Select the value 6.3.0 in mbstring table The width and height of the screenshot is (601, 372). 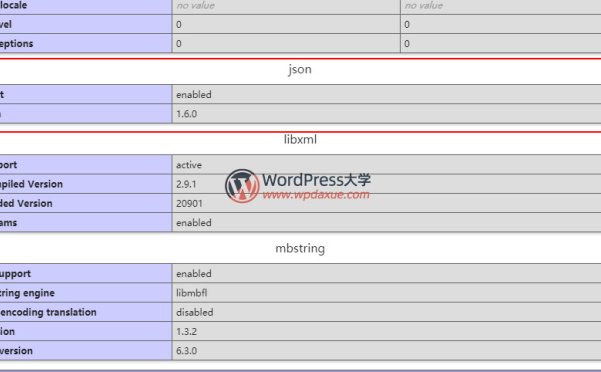pyautogui.click(x=187, y=351)
